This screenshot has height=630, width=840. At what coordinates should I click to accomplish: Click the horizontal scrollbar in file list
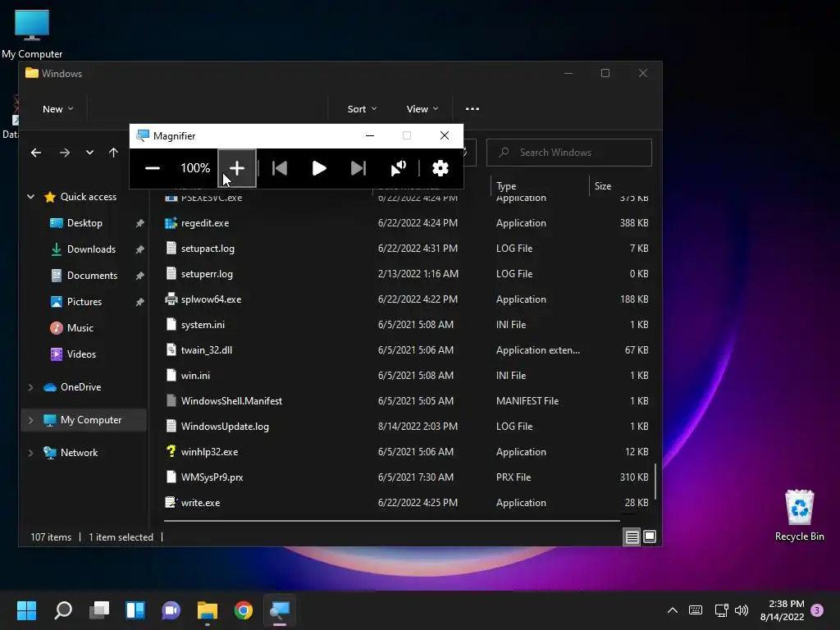(391, 520)
